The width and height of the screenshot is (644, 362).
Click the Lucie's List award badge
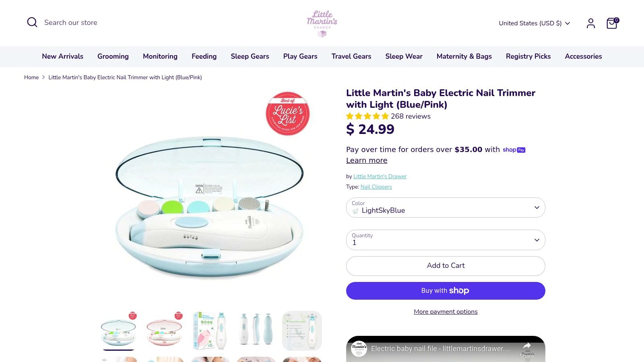coord(287,114)
